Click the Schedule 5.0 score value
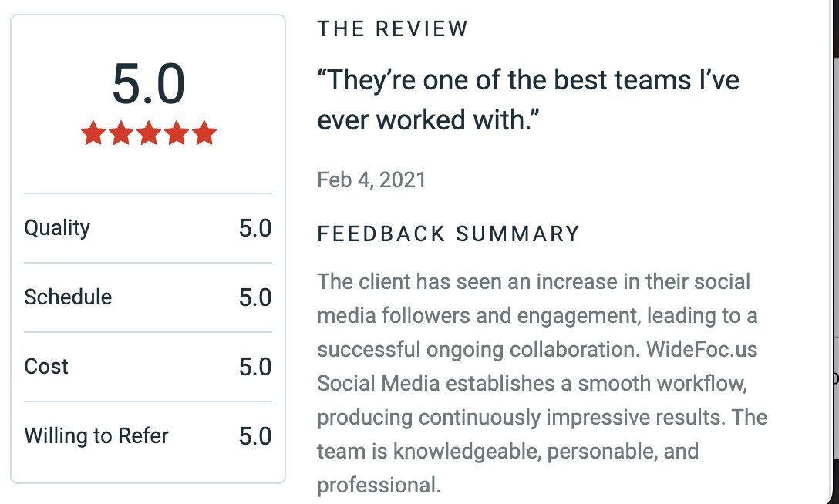This screenshot has width=839, height=504. click(x=255, y=297)
